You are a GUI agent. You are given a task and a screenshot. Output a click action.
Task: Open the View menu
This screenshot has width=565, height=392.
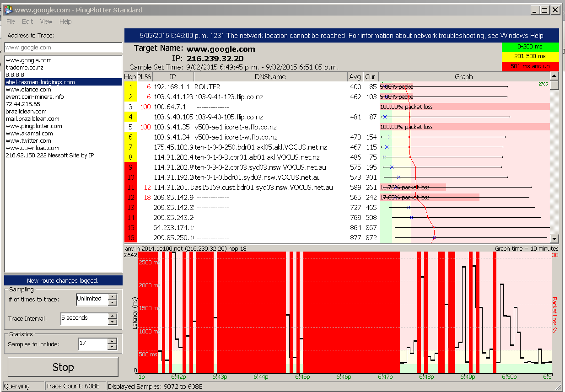pyautogui.click(x=46, y=21)
